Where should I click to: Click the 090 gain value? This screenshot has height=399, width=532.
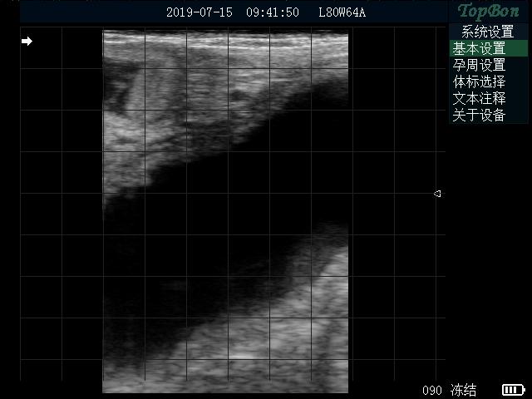431,390
